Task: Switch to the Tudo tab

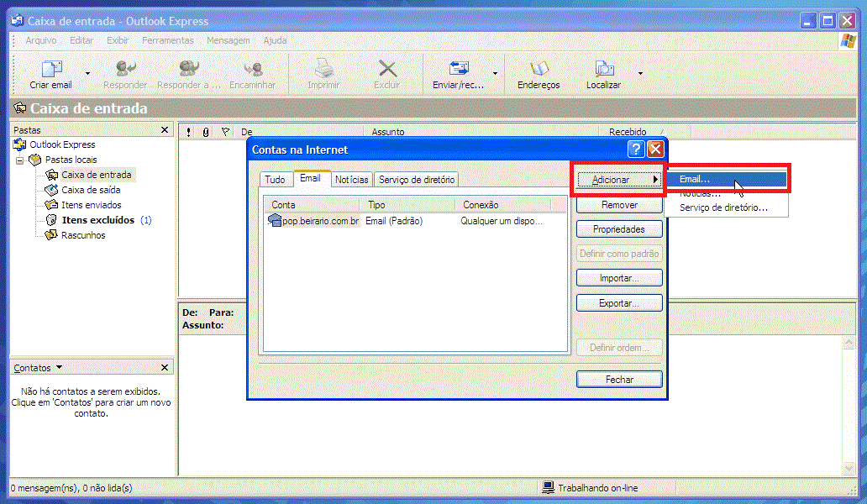Action: click(x=275, y=180)
